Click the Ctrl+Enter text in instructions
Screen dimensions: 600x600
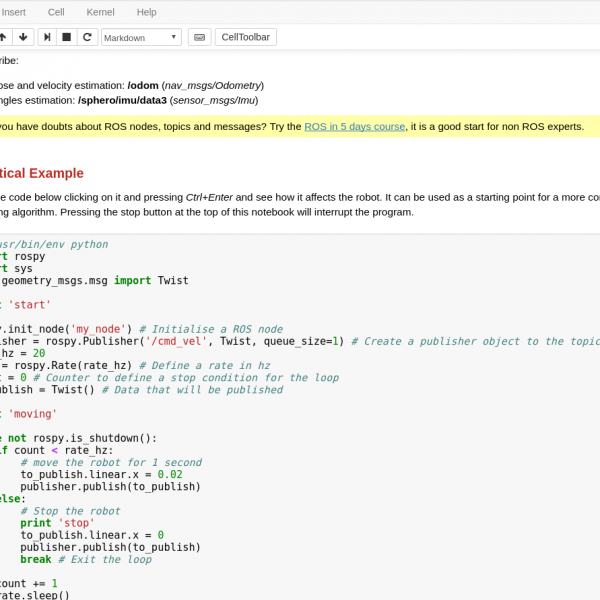[209, 197]
